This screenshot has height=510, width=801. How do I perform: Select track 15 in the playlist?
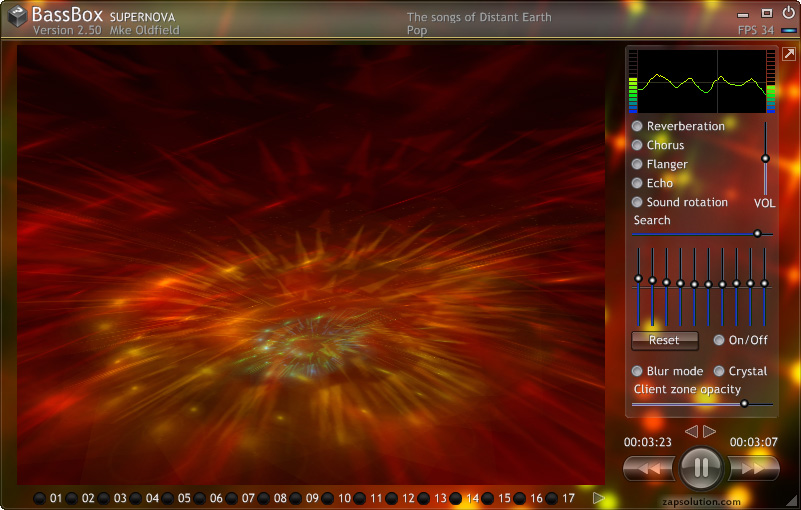point(488,498)
